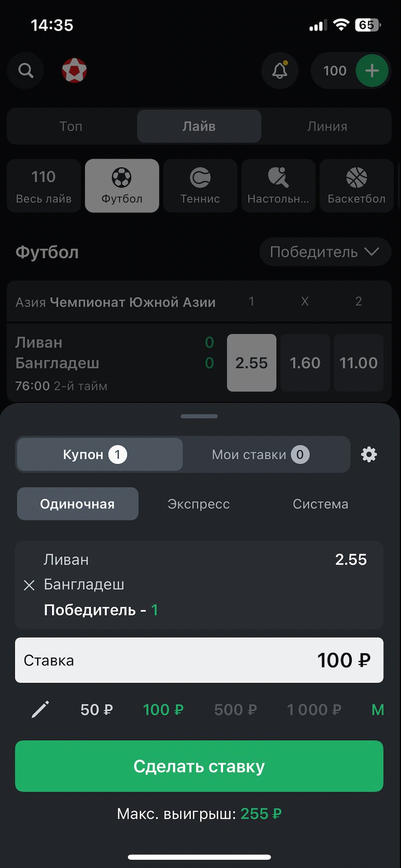Expand the Победитель market dropdown
Screen dimensions: 401x868
pos(325,252)
